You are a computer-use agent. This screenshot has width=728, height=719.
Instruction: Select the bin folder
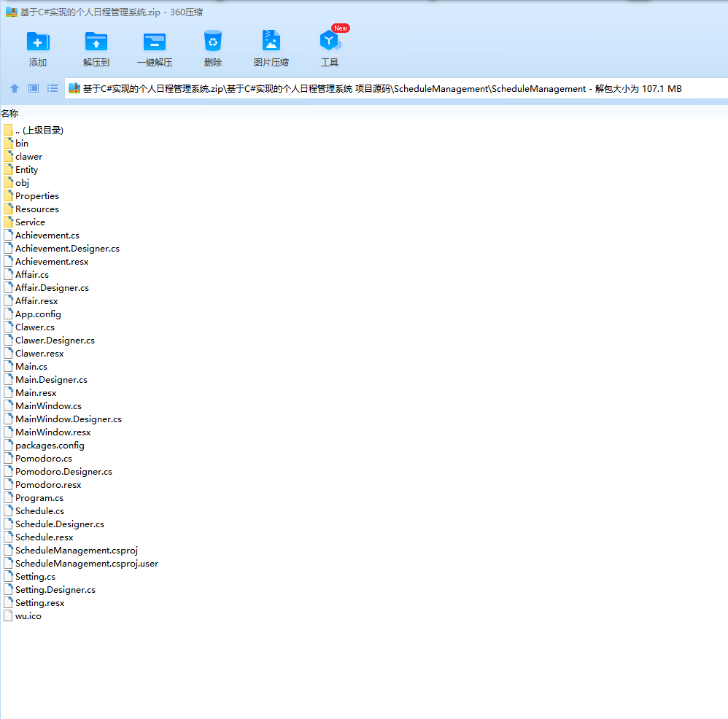(x=16, y=144)
